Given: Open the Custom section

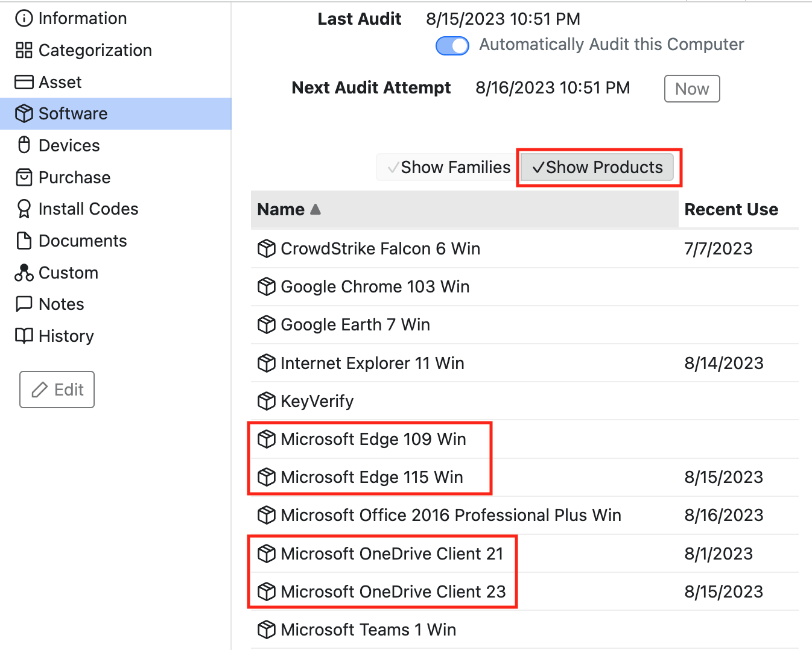Looking at the screenshot, I should 116,273.
